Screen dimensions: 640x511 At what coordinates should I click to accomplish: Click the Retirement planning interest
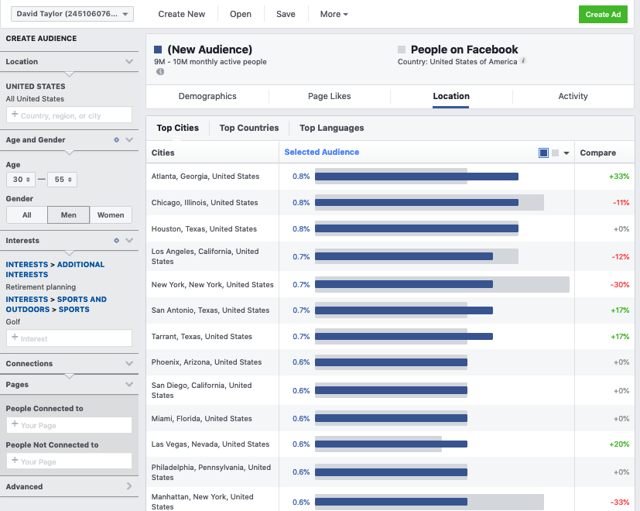(x=41, y=287)
